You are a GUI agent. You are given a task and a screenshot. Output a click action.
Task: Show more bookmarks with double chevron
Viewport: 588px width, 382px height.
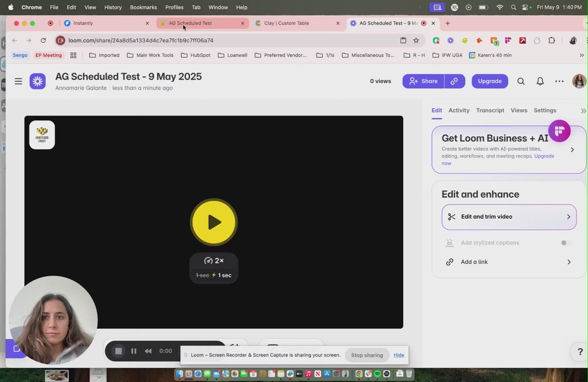click(582, 55)
